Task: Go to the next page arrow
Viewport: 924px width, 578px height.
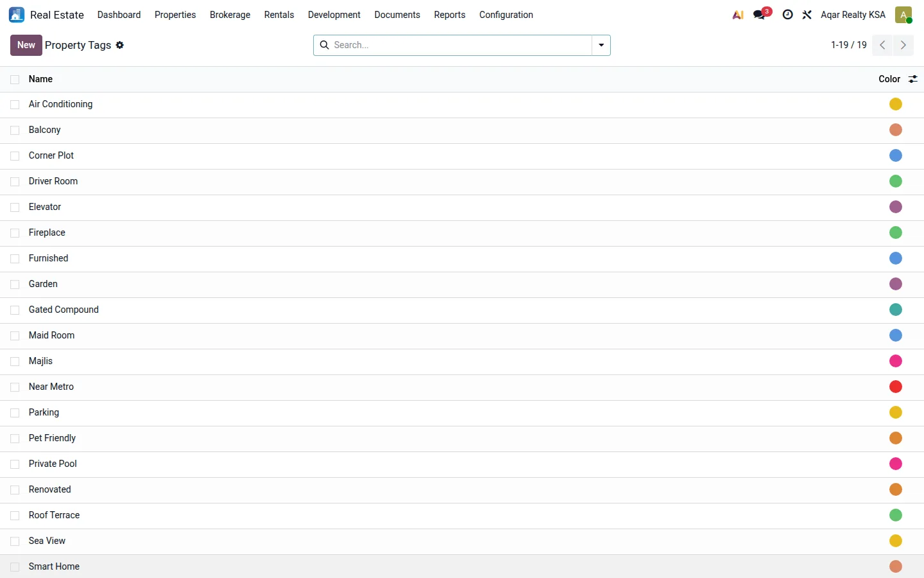Action: point(903,45)
